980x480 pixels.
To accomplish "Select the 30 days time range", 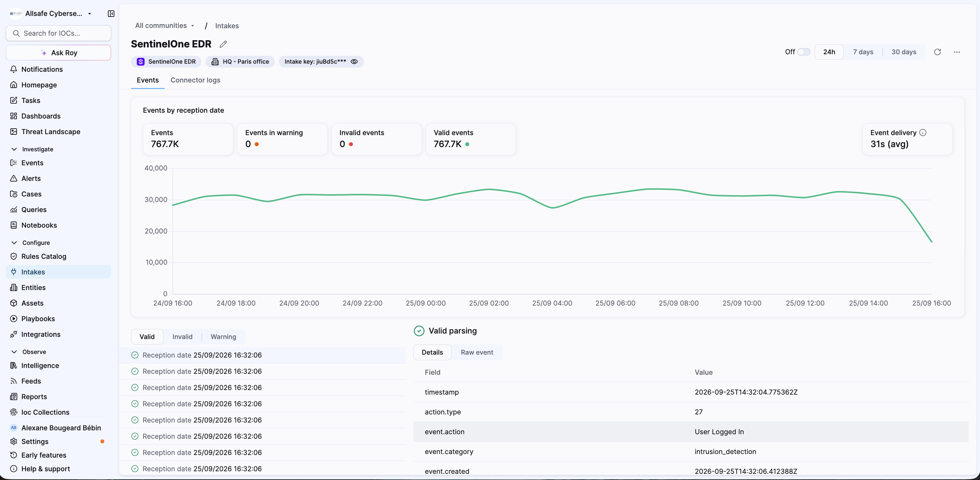I will (904, 52).
